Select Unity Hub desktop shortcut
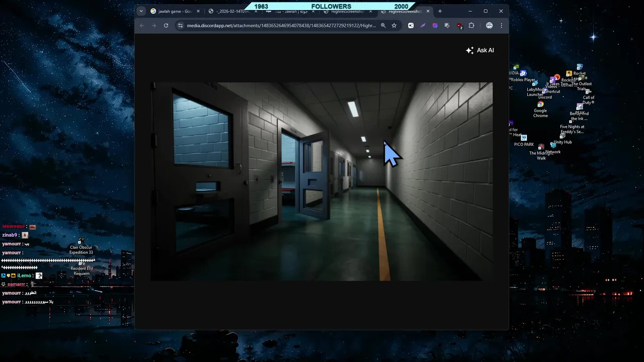This screenshot has height=362, width=644. pyautogui.click(x=562, y=139)
